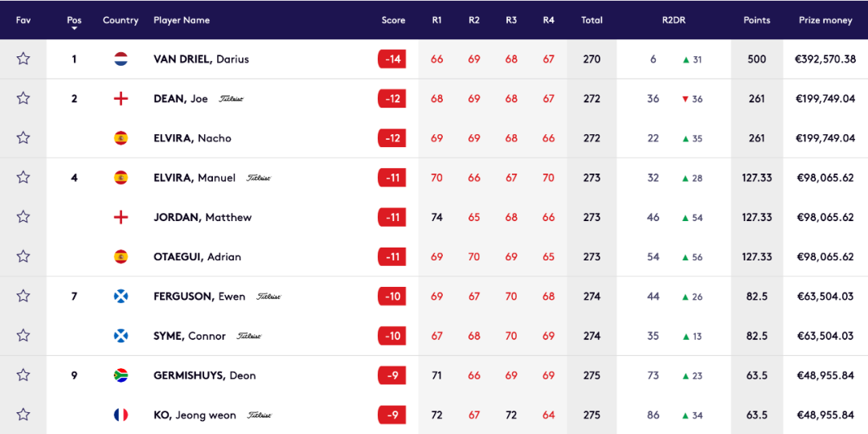Sort by Prize money column header
The image size is (868, 434).
(825, 20)
